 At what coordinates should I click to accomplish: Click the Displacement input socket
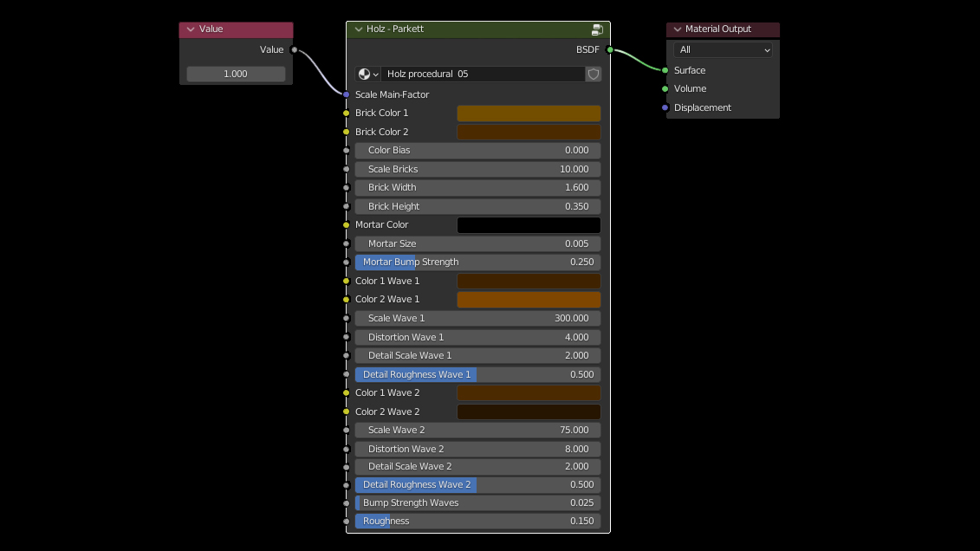[x=665, y=107]
